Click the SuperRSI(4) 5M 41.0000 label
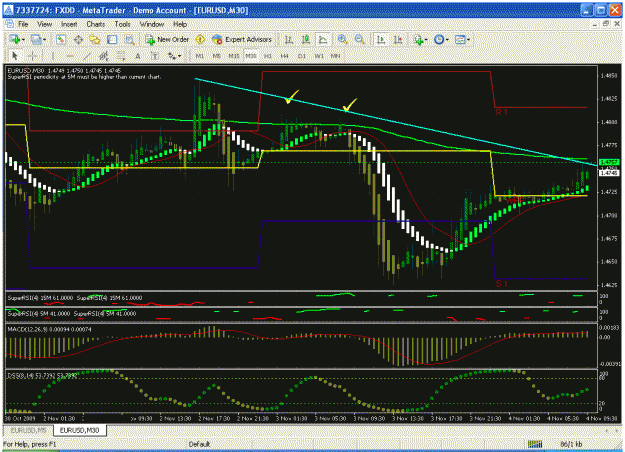Viewport: 625px width, 452px height. [39, 314]
